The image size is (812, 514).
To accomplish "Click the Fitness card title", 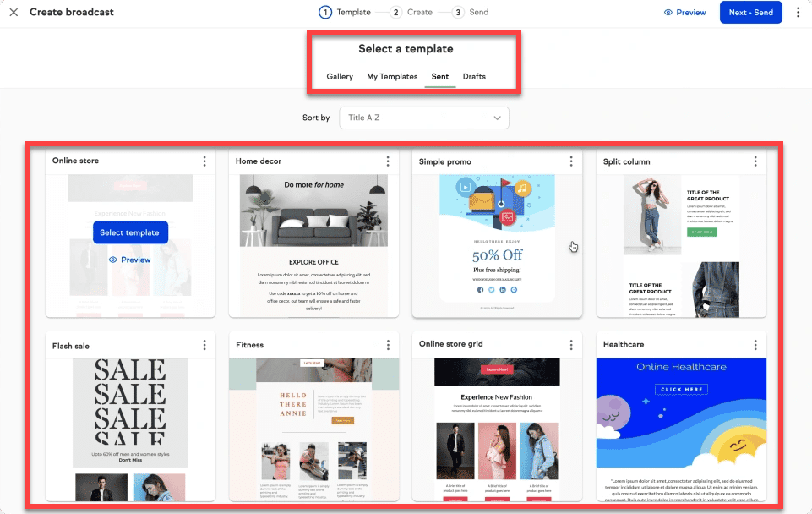I will point(249,345).
